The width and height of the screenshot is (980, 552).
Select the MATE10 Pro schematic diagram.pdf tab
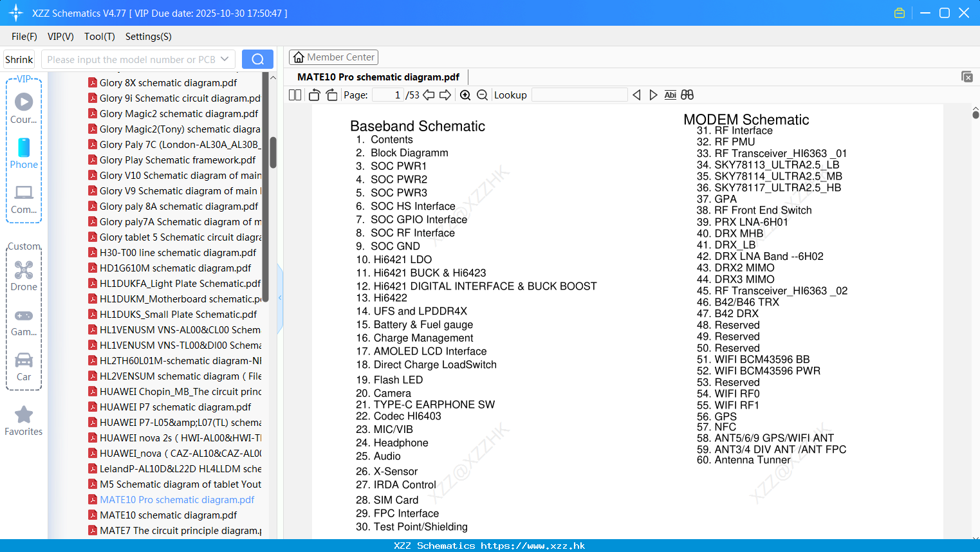(x=378, y=77)
